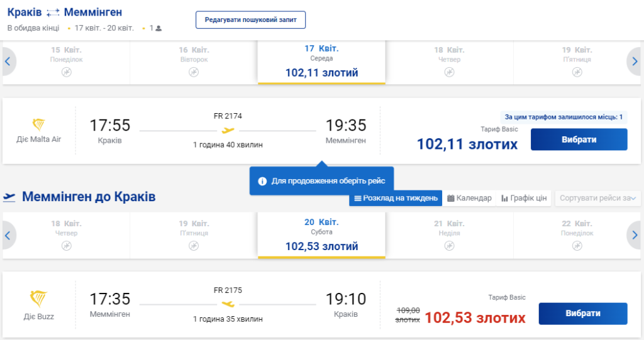Switch to Розклад на тиждень view
This screenshot has width=644, height=340.
(396, 198)
